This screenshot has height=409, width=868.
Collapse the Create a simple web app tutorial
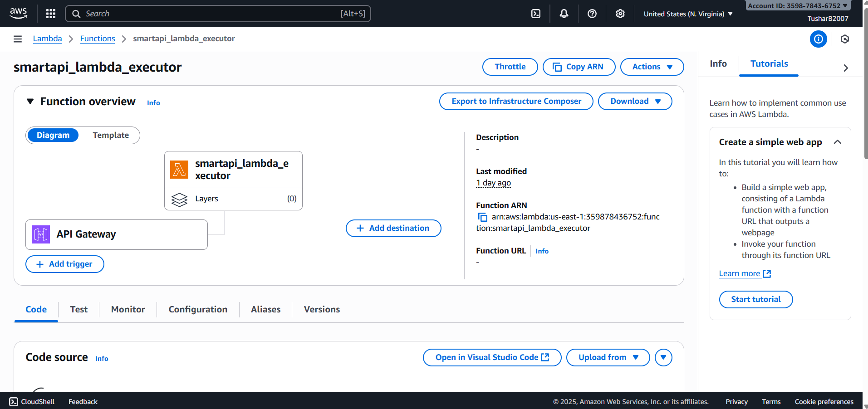[838, 142]
